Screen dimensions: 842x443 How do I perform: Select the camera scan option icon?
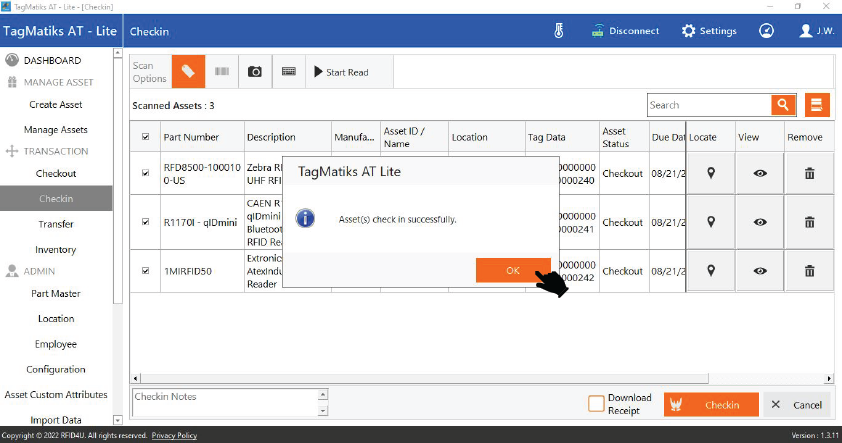click(x=255, y=72)
